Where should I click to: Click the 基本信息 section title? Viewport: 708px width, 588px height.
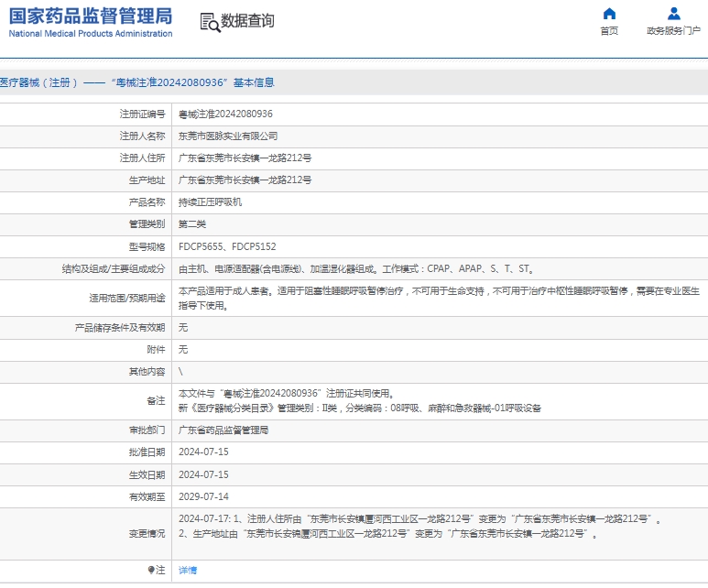(x=254, y=82)
